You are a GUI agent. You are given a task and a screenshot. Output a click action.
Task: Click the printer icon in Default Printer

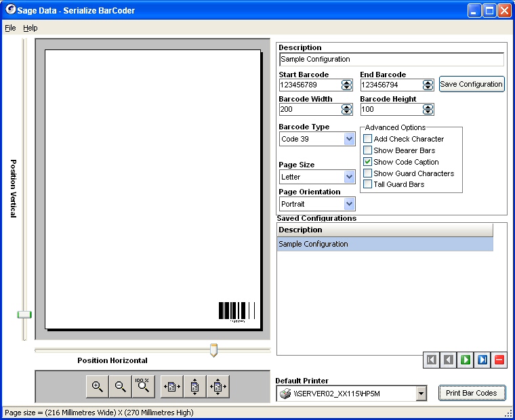point(285,393)
